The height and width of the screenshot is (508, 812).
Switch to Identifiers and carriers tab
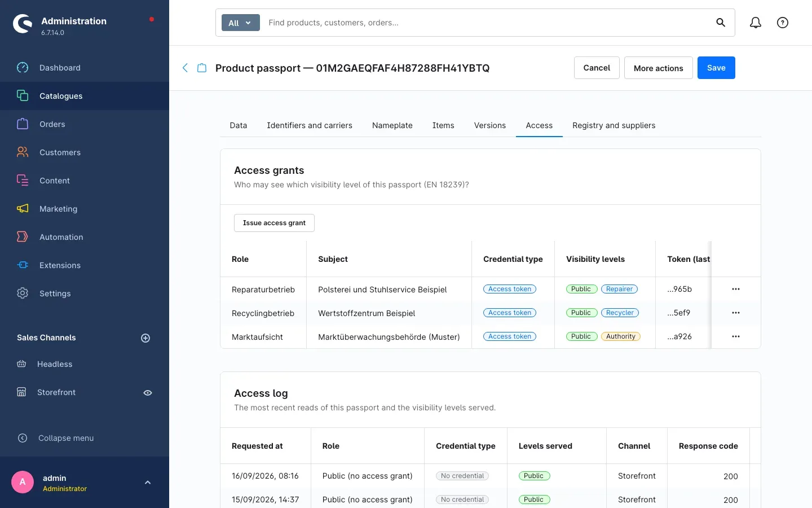[x=310, y=125]
